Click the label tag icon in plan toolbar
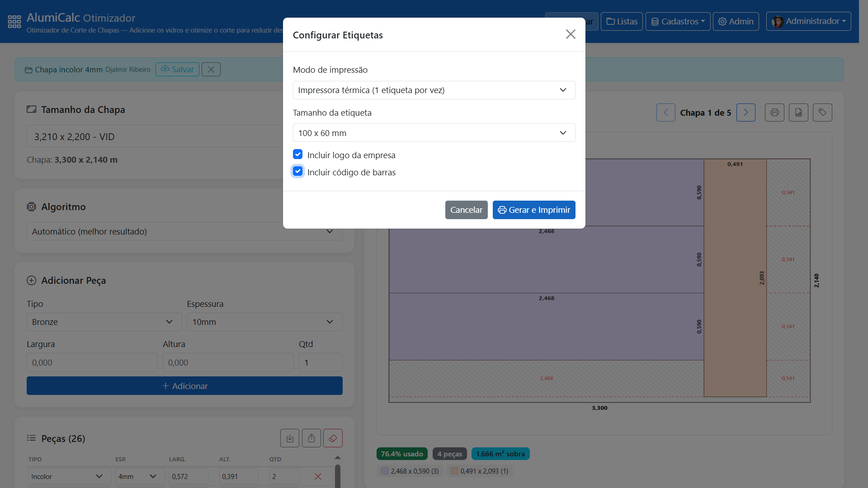The width and height of the screenshot is (868, 488). [822, 113]
